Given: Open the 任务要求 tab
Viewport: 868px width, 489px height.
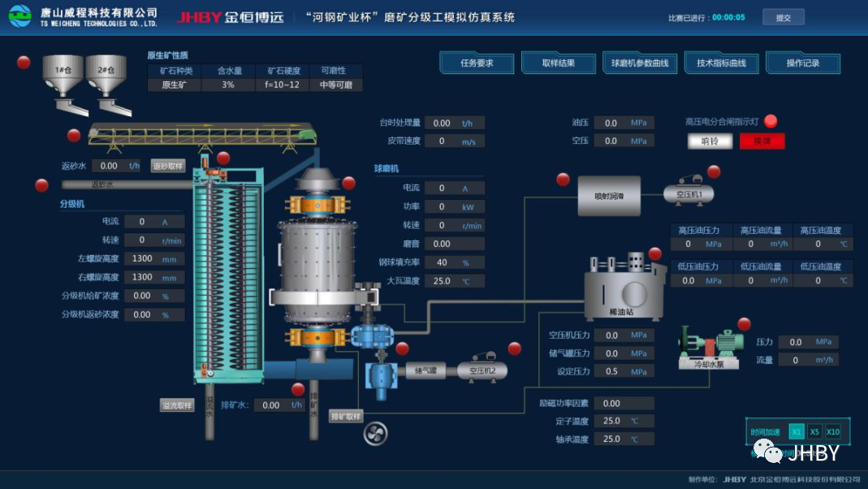Looking at the screenshot, I should (x=477, y=63).
